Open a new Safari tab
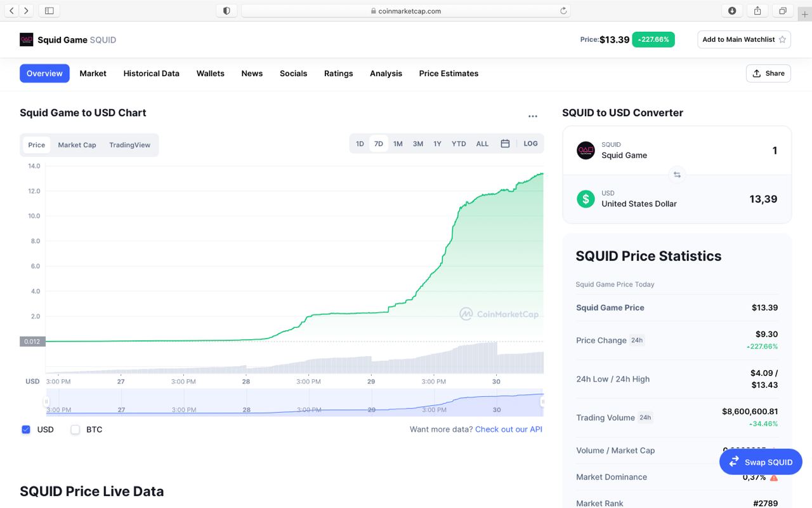 pyautogui.click(x=805, y=14)
